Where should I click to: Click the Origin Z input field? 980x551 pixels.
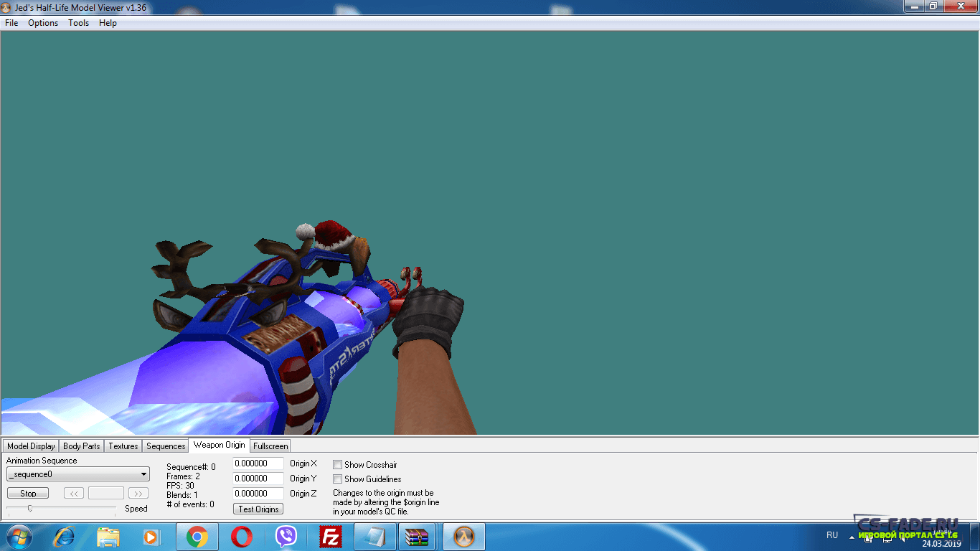[x=258, y=494]
